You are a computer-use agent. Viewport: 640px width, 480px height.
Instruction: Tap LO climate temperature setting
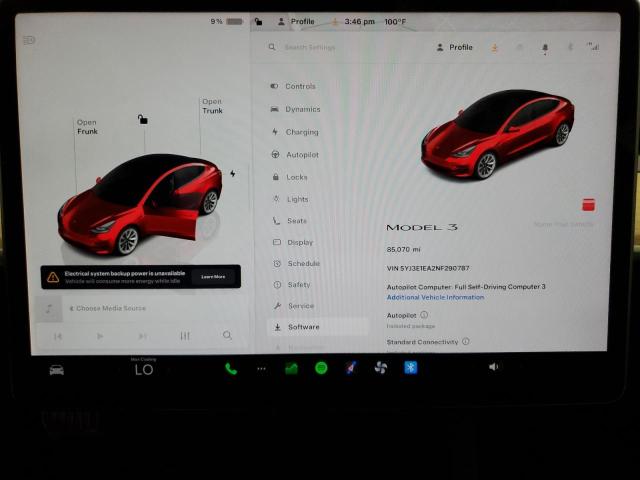144,370
